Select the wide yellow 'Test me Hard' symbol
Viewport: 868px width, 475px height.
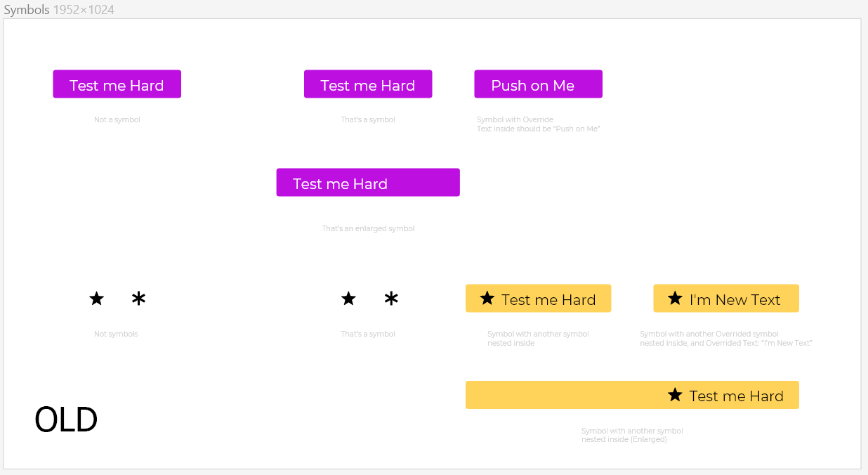(632, 395)
